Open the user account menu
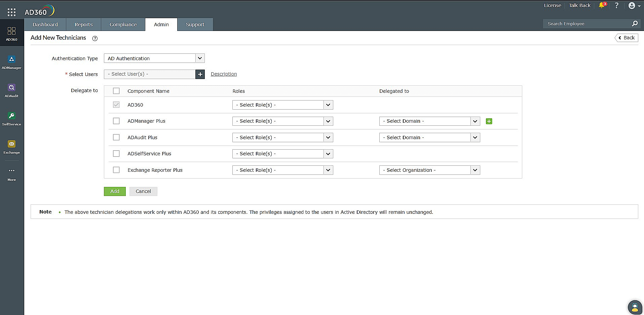Screen dimensions: 644x315 click(x=634, y=6)
